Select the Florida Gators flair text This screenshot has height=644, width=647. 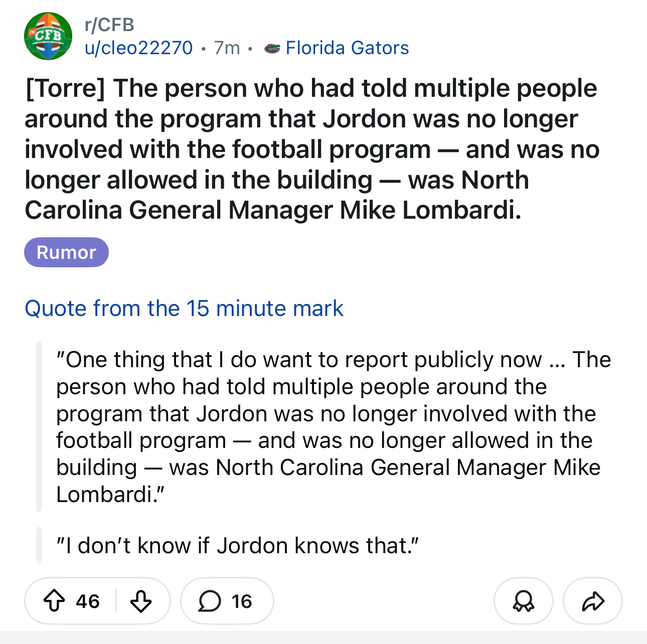[347, 48]
